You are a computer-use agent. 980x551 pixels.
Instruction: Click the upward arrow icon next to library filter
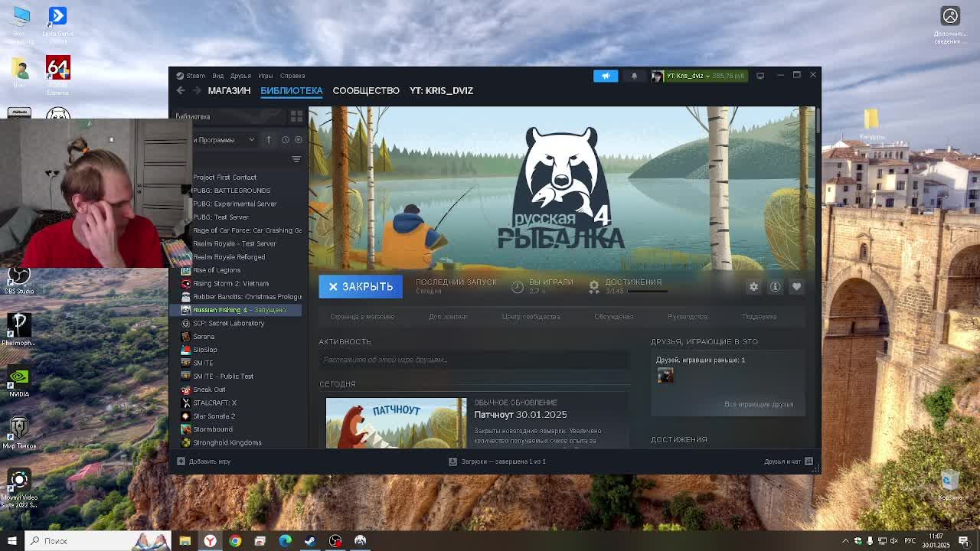tap(269, 140)
